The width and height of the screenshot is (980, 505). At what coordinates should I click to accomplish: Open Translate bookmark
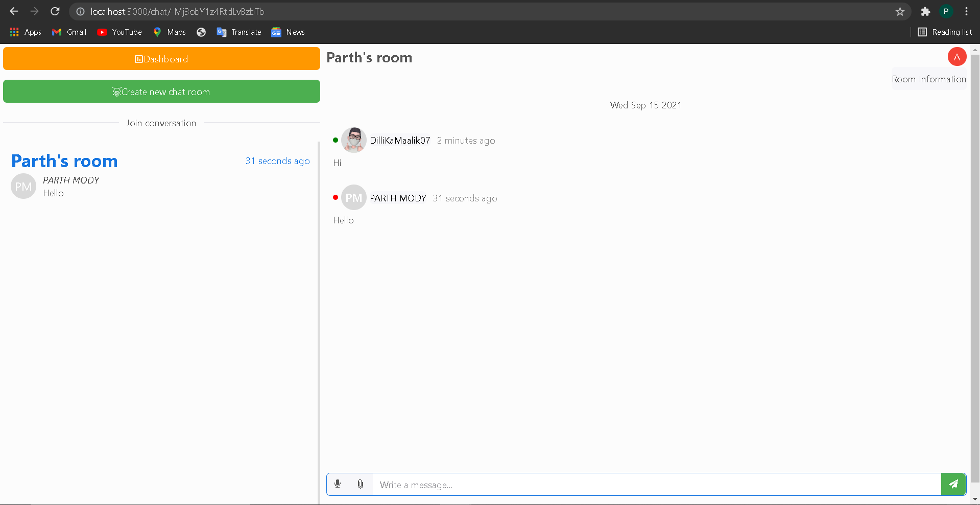[x=239, y=32]
